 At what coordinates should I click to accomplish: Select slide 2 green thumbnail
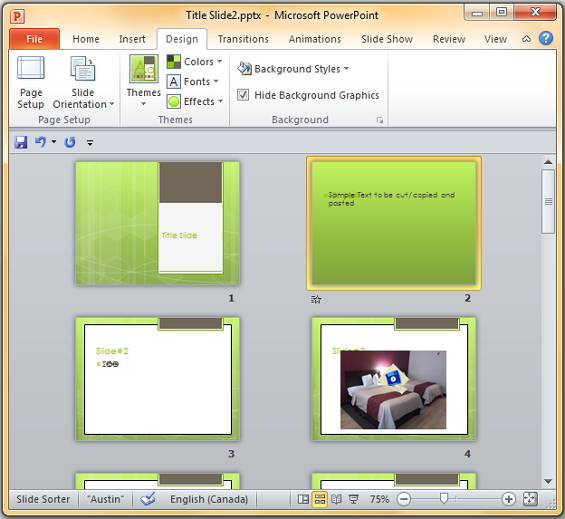tap(393, 223)
